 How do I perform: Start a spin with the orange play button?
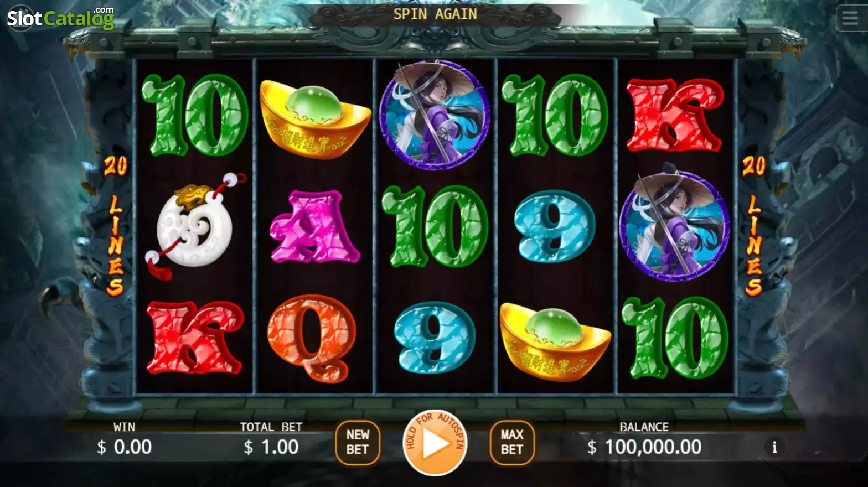coord(435,443)
